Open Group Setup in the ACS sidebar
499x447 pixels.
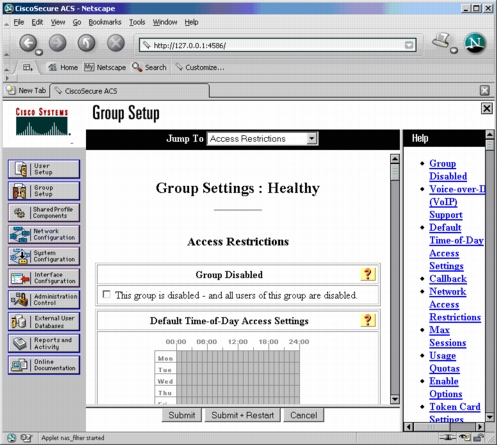pyautogui.click(x=44, y=191)
